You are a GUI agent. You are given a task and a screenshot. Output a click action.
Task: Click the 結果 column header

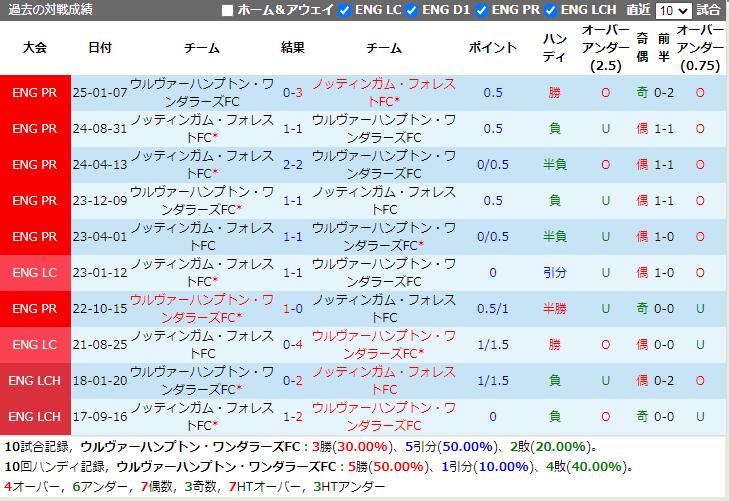click(x=293, y=48)
